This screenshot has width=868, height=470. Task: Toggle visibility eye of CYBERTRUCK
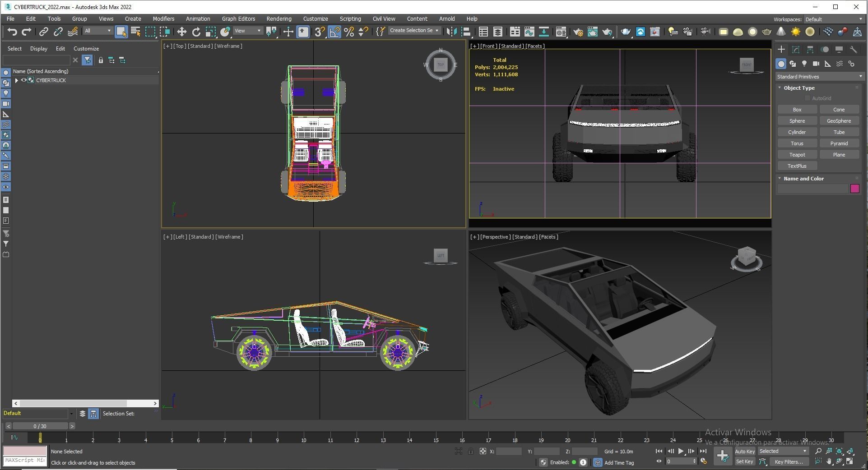click(23, 80)
